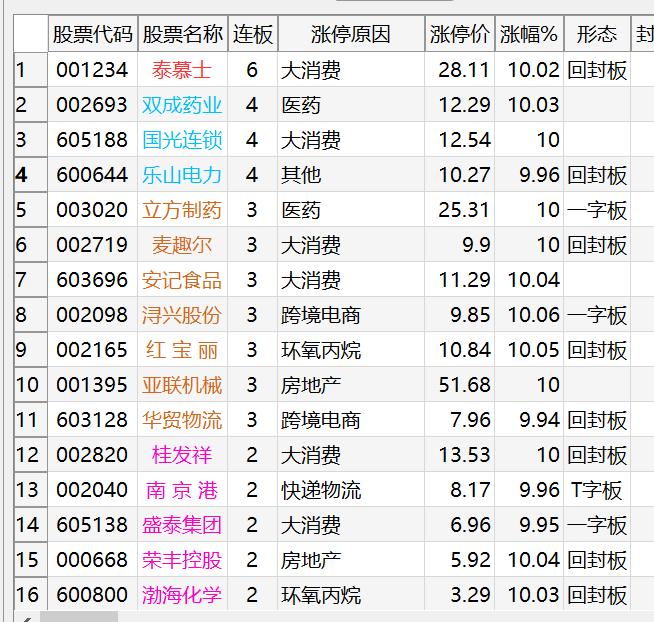
Task: Select stock code 002098
Action: 92,315
